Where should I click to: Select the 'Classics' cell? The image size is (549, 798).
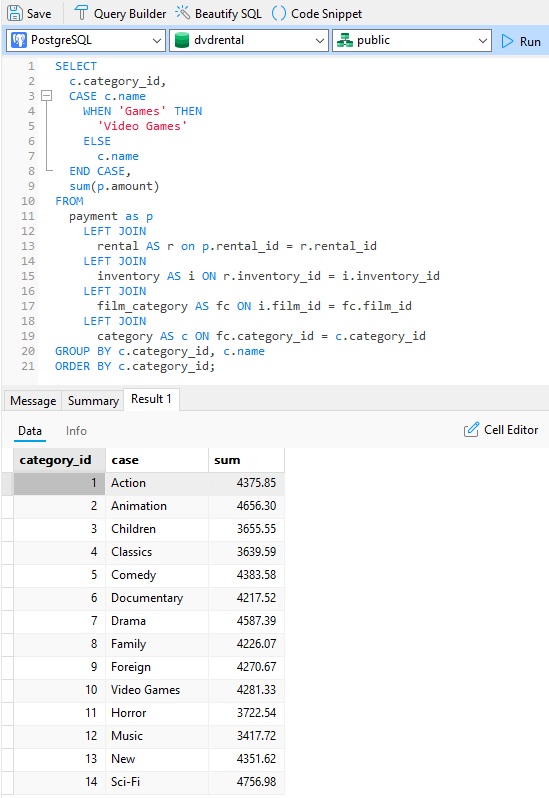tap(157, 552)
